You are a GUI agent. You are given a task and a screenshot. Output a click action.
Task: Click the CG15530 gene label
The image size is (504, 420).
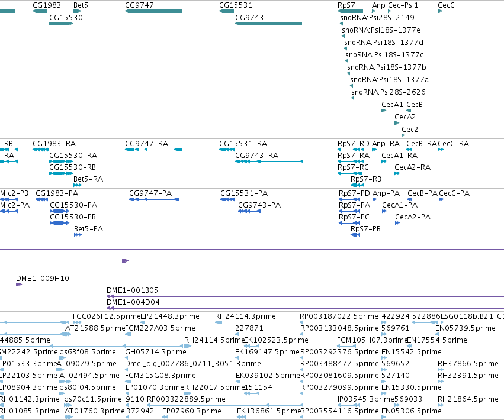(66, 18)
